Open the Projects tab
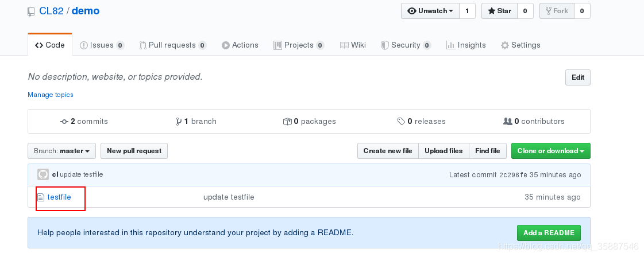 [x=299, y=45]
